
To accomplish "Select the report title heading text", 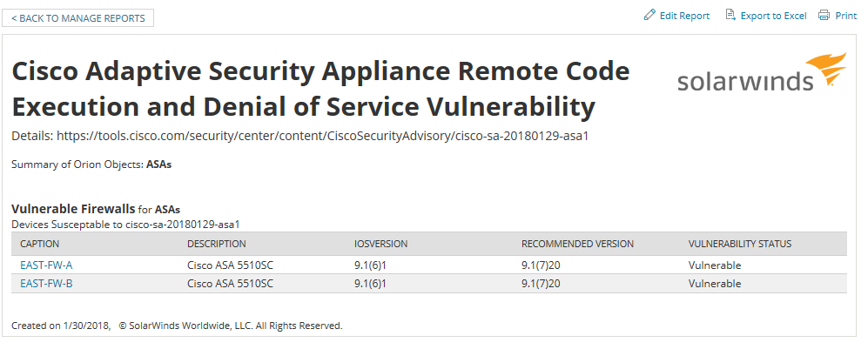I will tap(320, 89).
